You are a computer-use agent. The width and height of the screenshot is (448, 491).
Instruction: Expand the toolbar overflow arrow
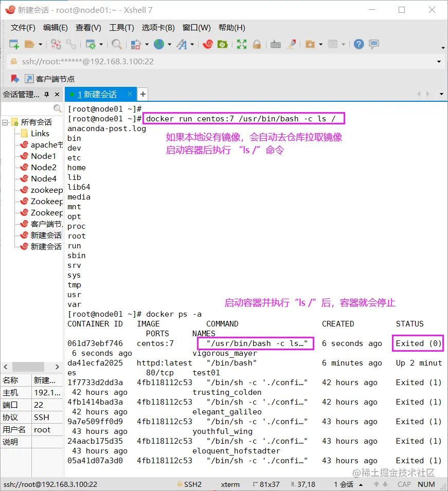pyautogui.click(x=443, y=48)
